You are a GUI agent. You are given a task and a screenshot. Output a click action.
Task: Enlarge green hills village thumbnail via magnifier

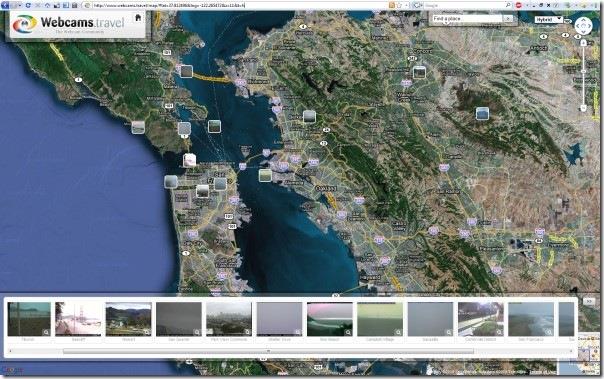pos(146,332)
